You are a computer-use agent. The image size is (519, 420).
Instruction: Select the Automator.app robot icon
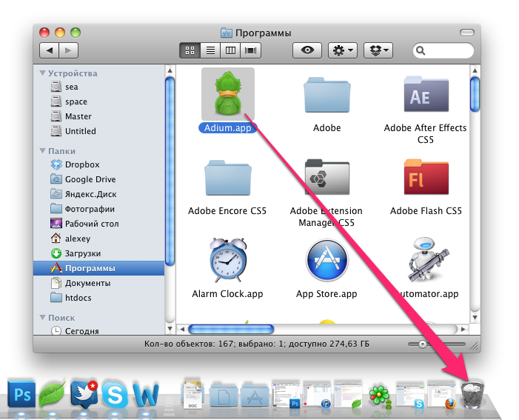tap(428, 259)
